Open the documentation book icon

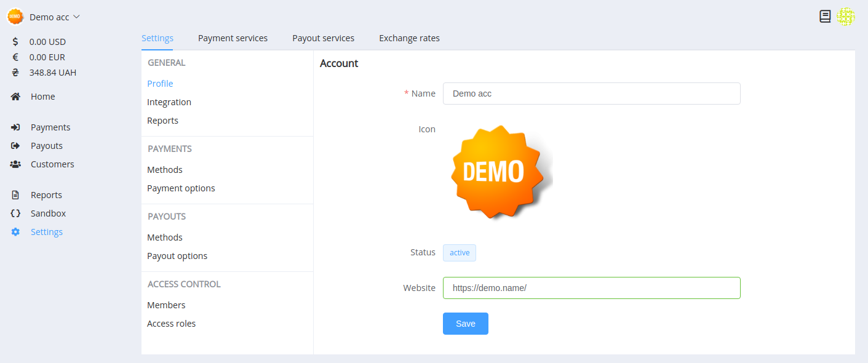(825, 17)
